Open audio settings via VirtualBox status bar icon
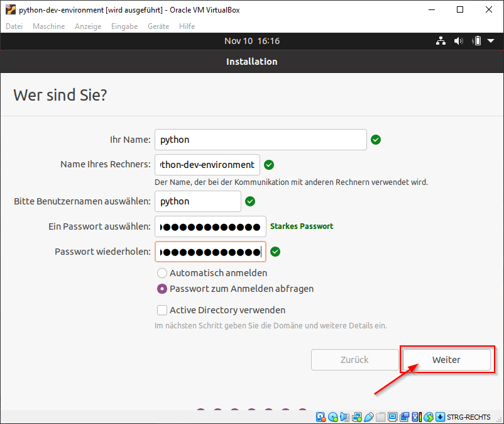The width and height of the screenshot is (504, 424). [x=345, y=417]
